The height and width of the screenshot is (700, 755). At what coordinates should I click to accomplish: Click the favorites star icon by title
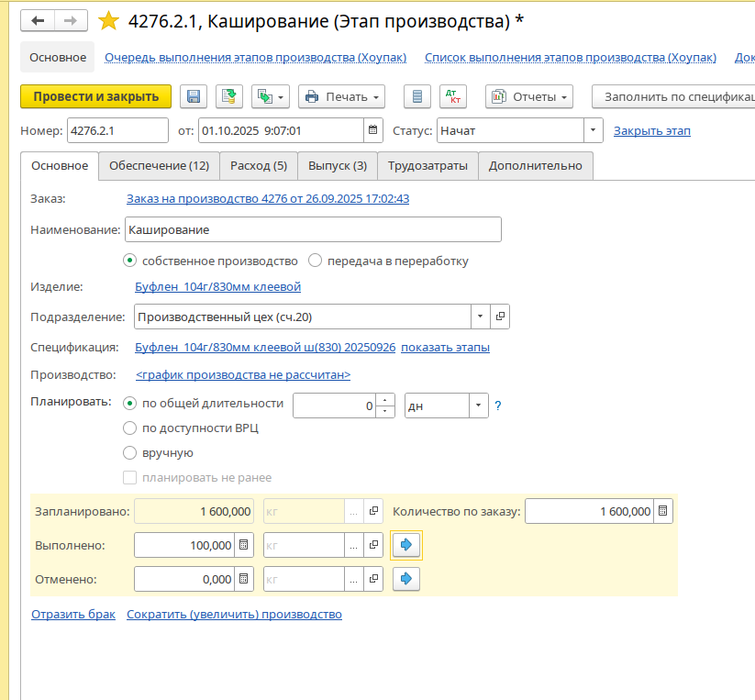[x=108, y=21]
